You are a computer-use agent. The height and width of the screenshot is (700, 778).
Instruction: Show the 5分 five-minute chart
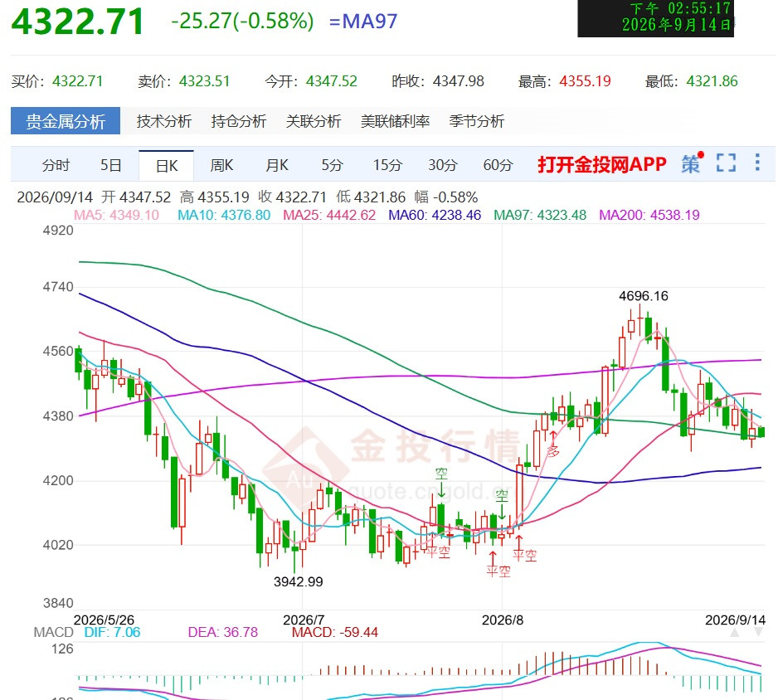pyautogui.click(x=332, y=165)
